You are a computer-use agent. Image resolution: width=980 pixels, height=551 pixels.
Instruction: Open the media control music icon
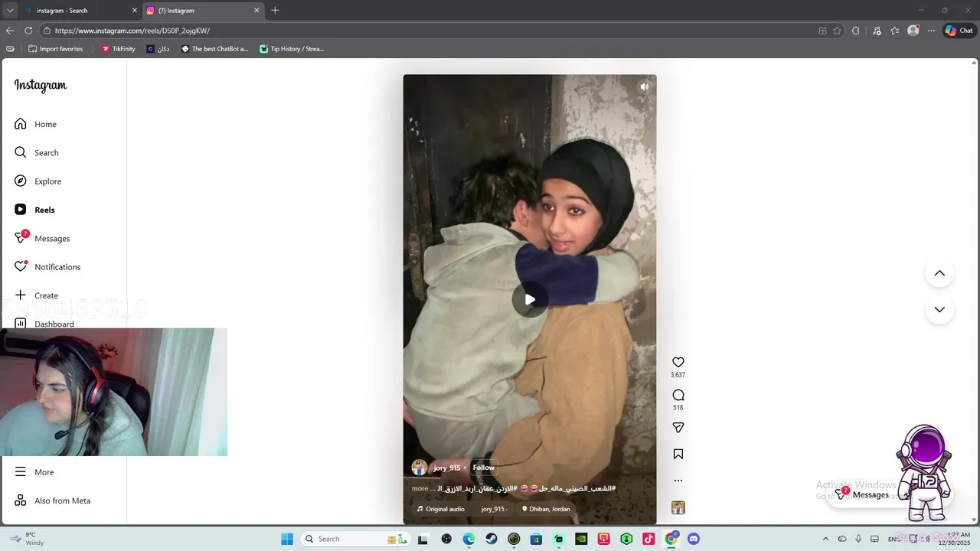[877, 31]
